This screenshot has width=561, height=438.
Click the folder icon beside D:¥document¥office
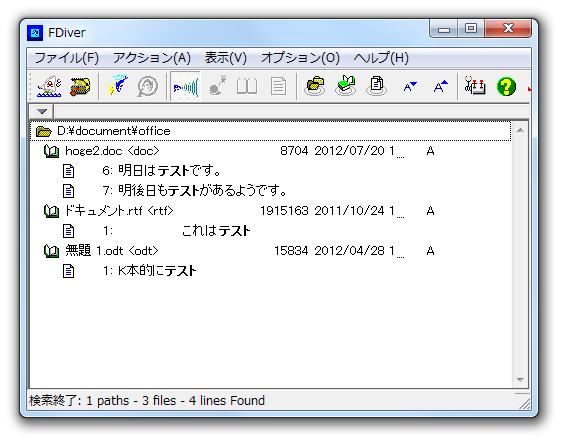point(44,131)
